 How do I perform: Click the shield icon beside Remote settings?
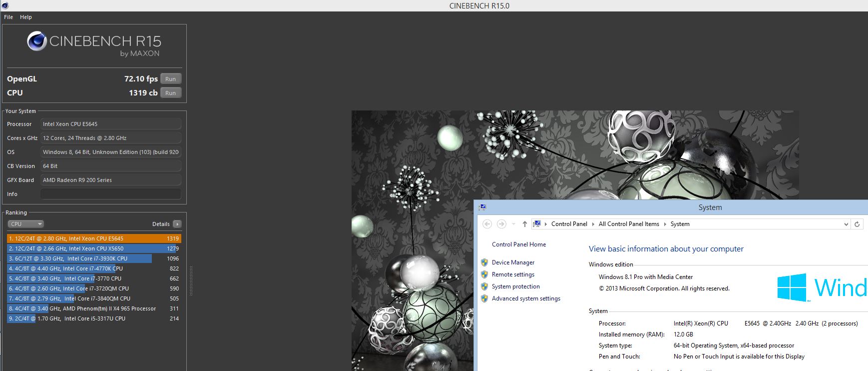point(484,274)
